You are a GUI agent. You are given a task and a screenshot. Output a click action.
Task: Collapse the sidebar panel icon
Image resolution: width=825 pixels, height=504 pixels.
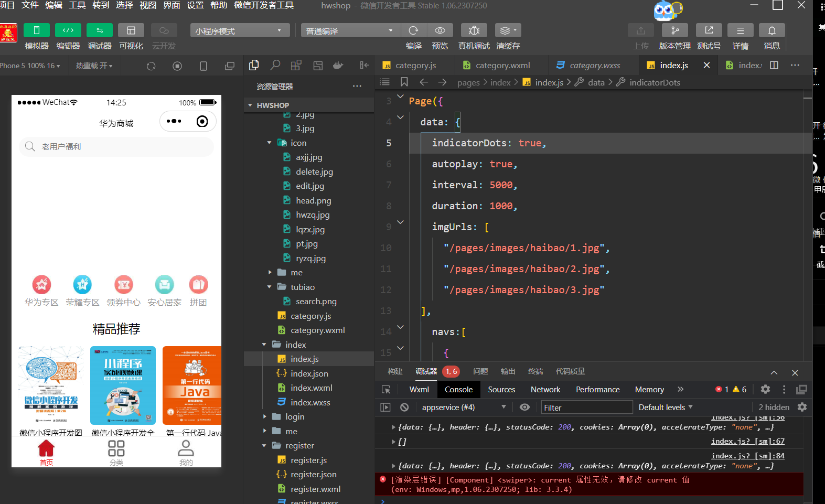point(364,65)
